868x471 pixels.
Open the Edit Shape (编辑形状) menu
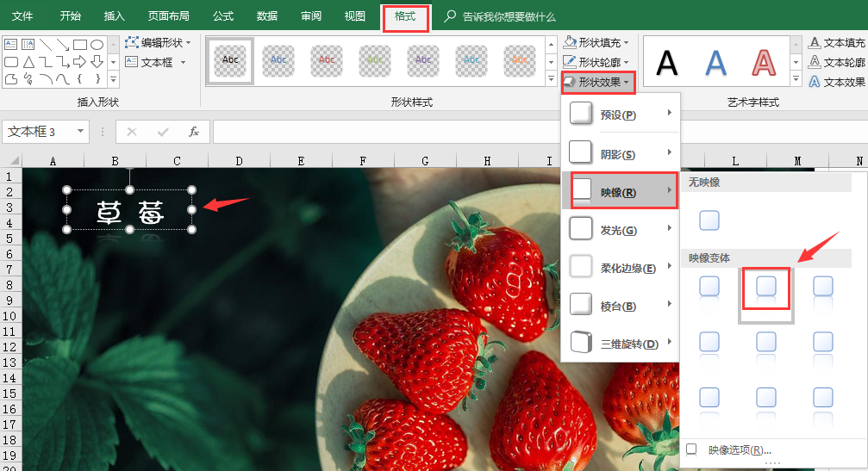pyautogui.click(x=159, y=42)
